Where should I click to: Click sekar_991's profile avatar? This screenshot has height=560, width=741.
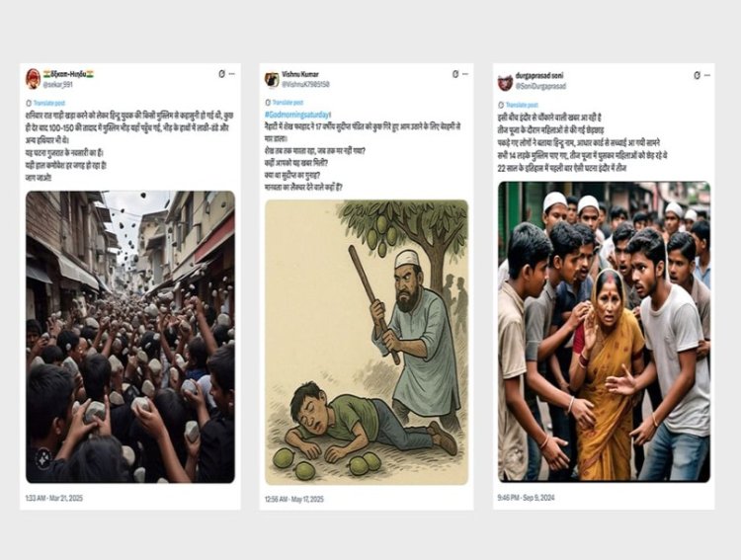(33, 79)
